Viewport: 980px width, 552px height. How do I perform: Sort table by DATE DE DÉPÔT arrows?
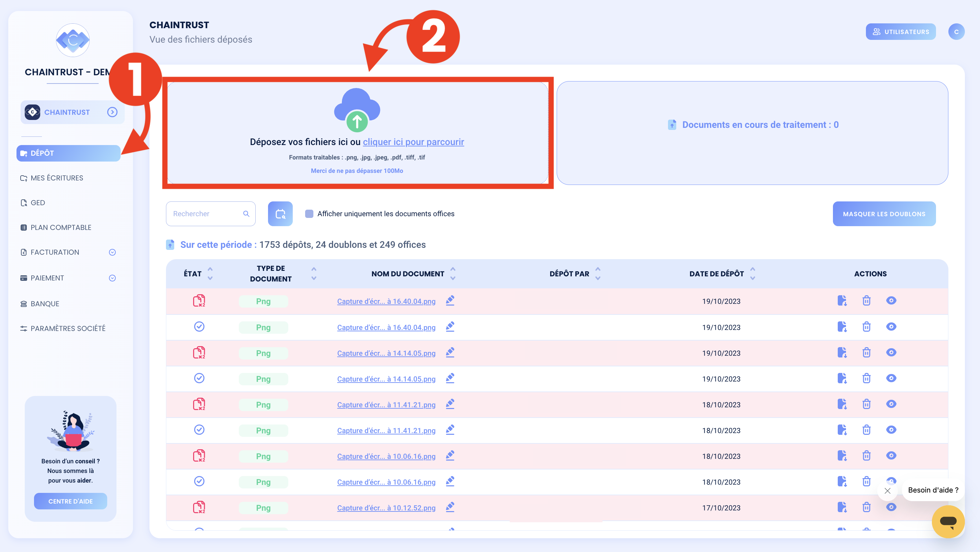tap(753, 274)
